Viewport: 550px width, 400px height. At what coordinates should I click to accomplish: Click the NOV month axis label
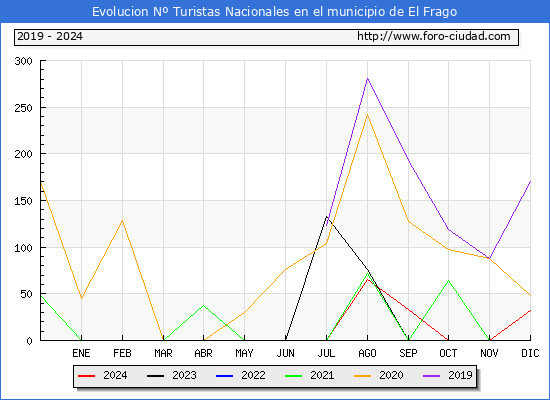489,353
